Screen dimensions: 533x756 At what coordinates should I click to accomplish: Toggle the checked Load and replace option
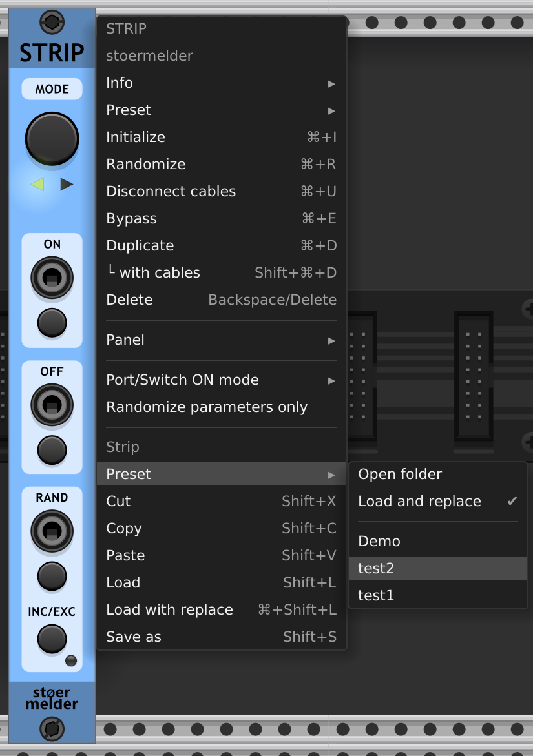(x=438, y=501)
